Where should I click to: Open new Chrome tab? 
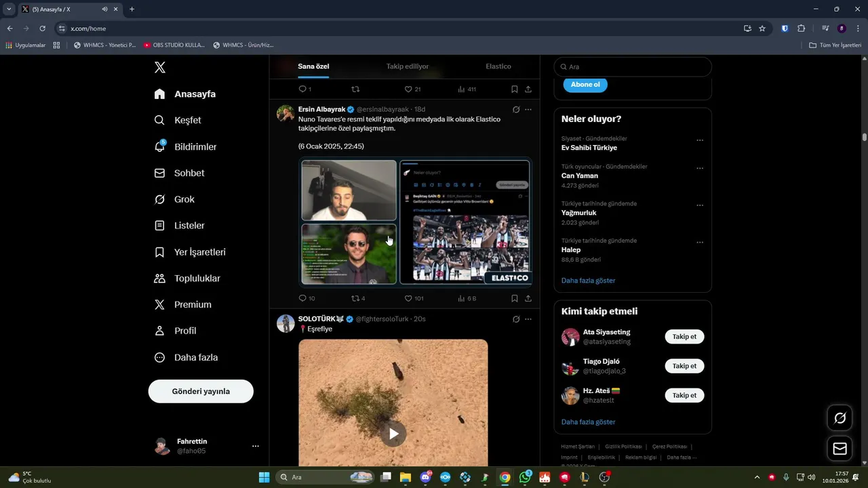point(132,9)
